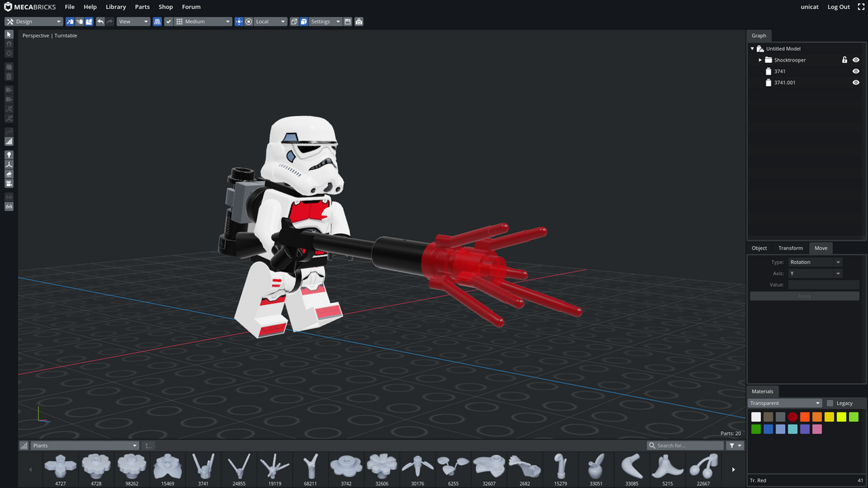The image size is (868, 488).
Task: Open the Local orientation dropdown
Action: 271,22
